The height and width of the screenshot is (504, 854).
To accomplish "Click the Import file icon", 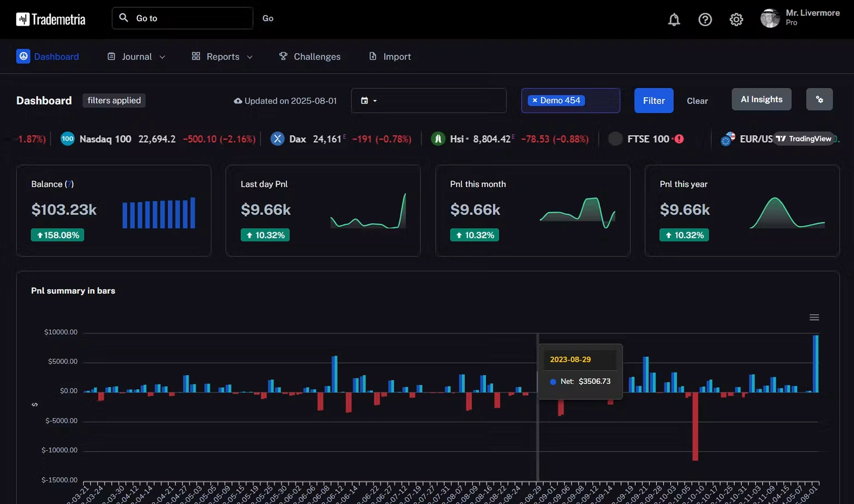I will pos(373,56).
